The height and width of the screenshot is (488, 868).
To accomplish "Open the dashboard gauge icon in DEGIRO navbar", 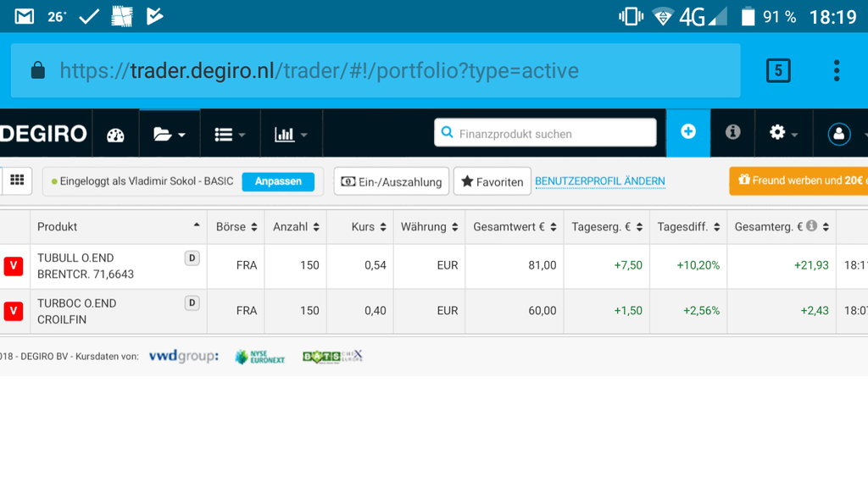I will [115, 134].
